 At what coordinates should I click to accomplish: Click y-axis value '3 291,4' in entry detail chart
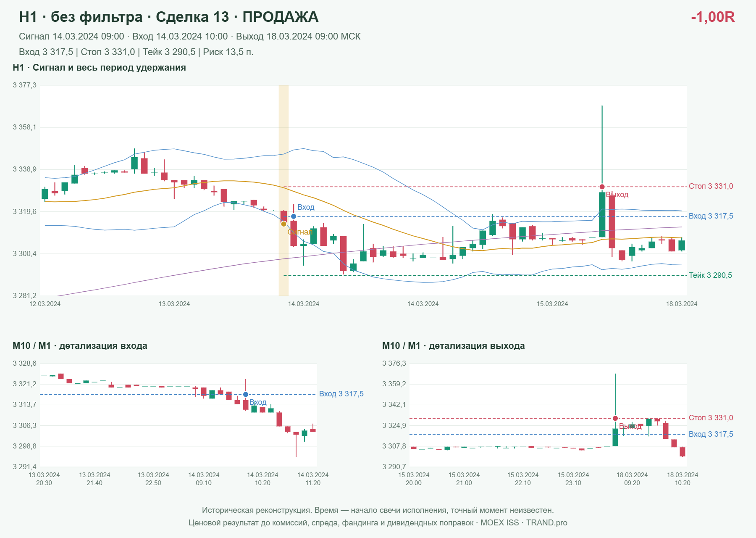24,467
